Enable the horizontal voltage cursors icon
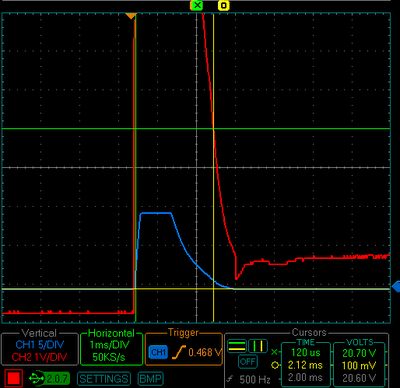The width and height of the screenshot is (400, 388). pos(237,346)
